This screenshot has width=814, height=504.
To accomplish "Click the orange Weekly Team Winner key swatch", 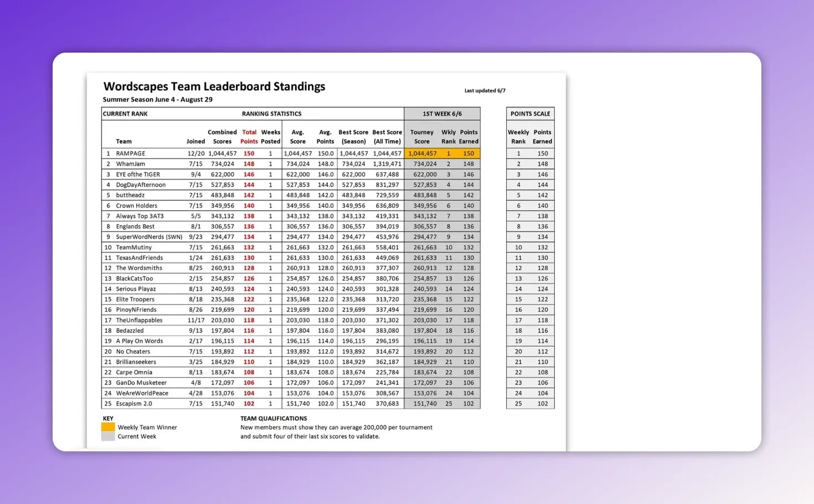I will 108,427.
